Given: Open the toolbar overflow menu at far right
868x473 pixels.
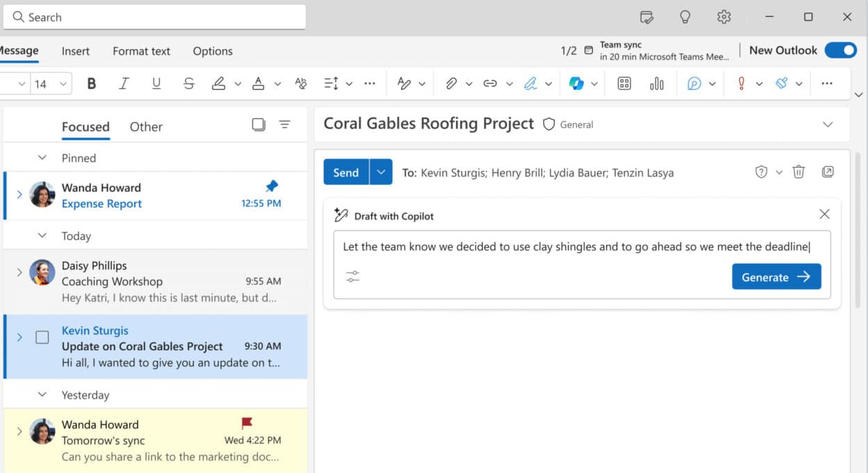Looking at the screenshot, I should (x=826, y=83).
